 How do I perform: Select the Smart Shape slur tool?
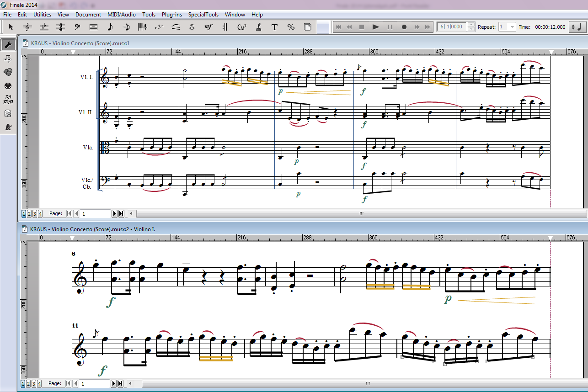[176, 27]
